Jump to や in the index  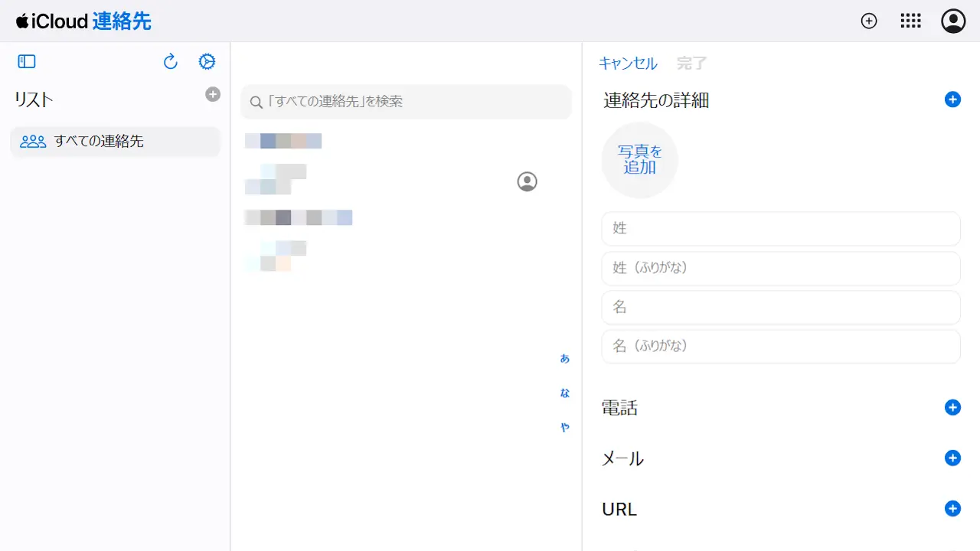pyautogui.click(x=565, y=428)
